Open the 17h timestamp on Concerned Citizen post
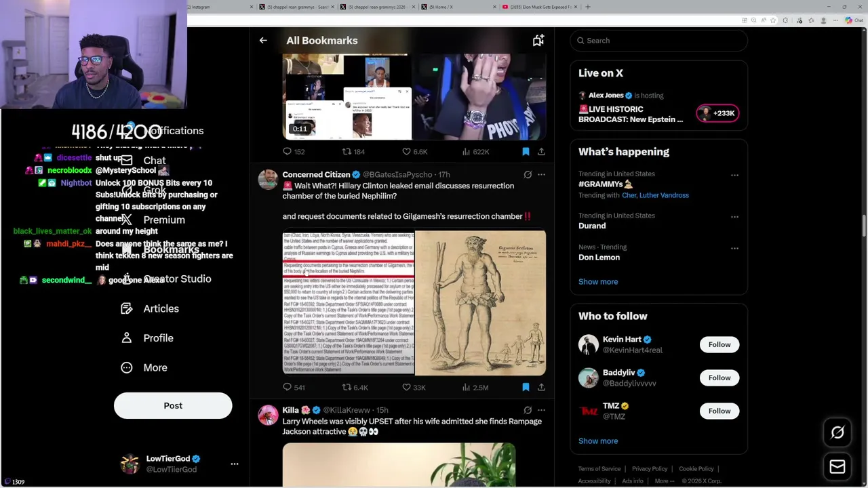 tap(444, 175)
